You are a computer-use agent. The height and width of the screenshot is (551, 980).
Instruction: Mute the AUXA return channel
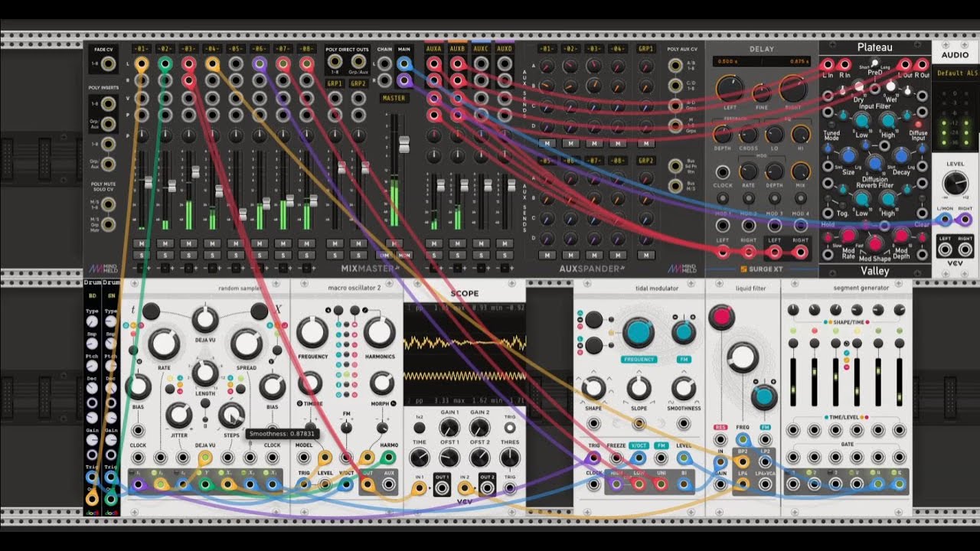point(434,243)
